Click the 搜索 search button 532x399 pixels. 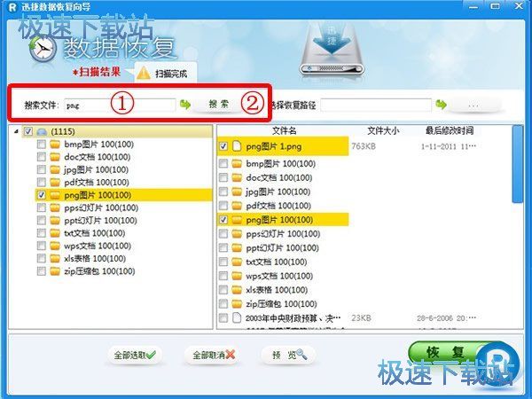click(219, 105)
